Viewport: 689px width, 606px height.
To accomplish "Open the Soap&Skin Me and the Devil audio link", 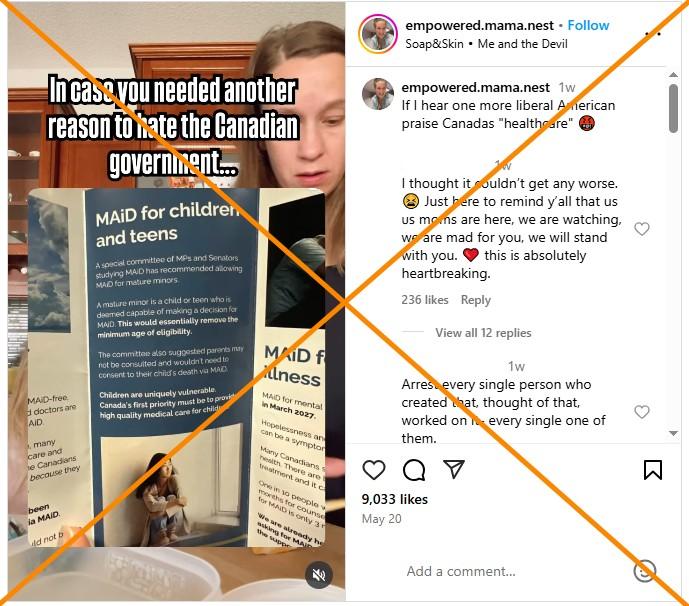I will (x=486, y=44).
